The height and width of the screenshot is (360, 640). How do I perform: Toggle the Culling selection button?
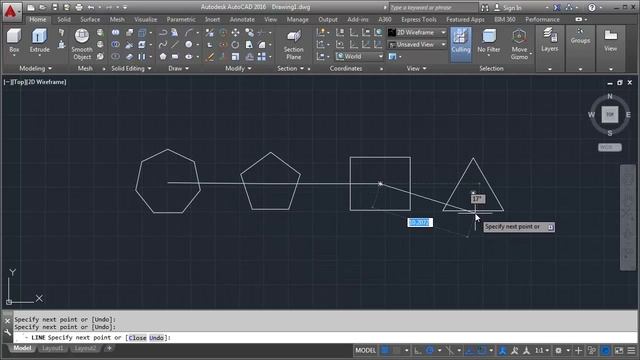coord(461,44)
